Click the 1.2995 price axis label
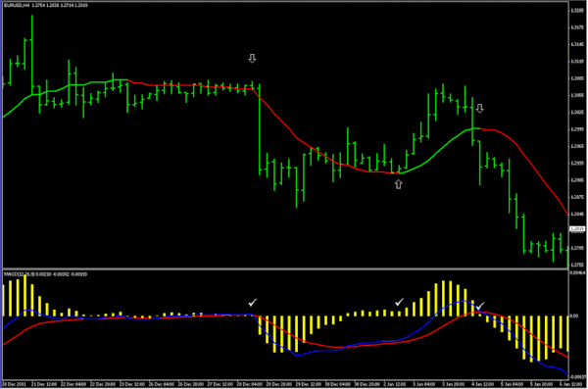Viewport: 588px width, 389px height. 576,129
